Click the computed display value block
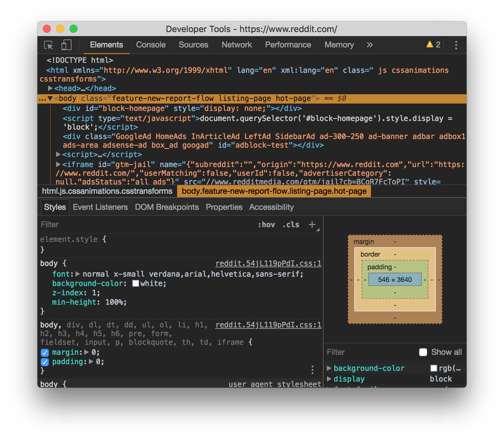 pyautogui.click(x=441, y=379)
